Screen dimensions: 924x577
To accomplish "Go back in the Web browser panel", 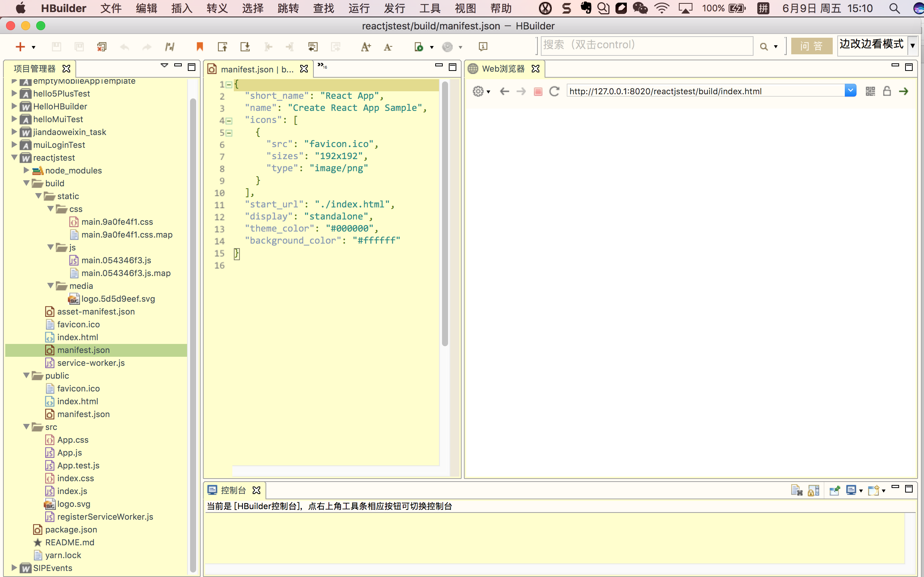I will coord(504,91).
